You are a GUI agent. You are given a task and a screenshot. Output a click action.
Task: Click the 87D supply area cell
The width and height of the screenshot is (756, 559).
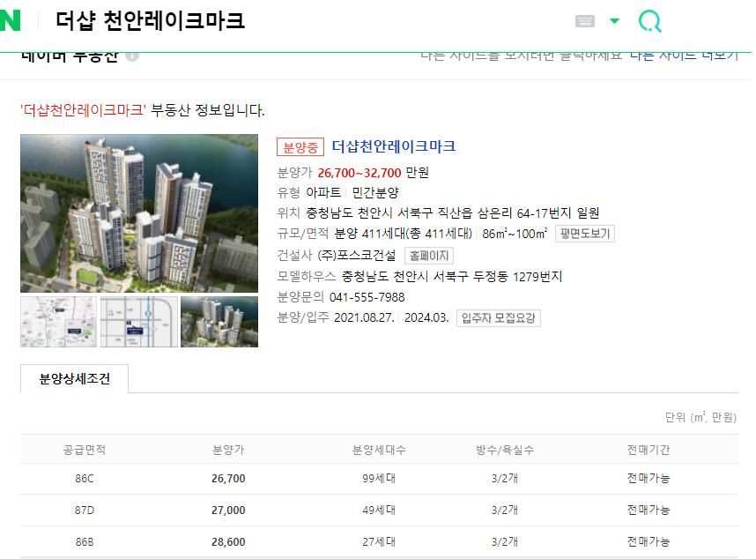tap(85, 511)
